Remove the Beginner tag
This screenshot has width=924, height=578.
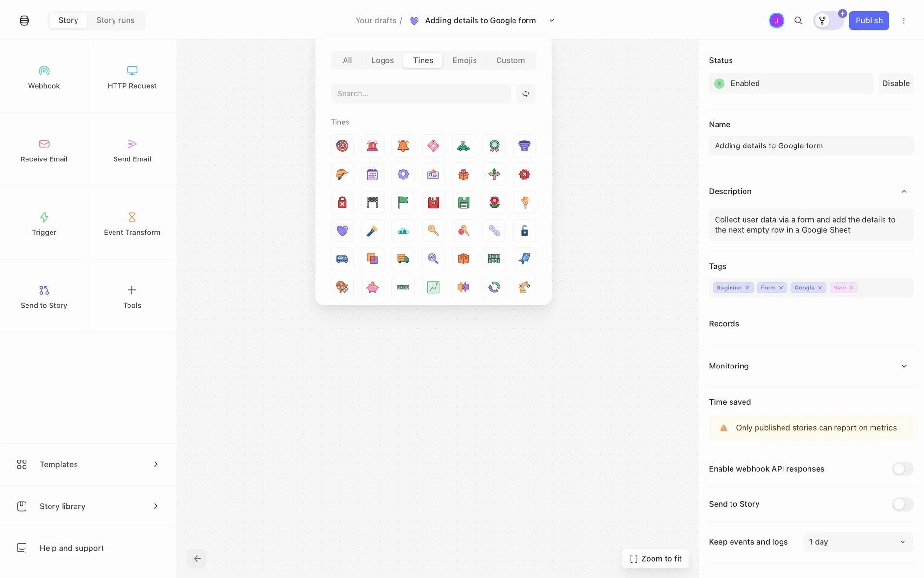point(747,288)
